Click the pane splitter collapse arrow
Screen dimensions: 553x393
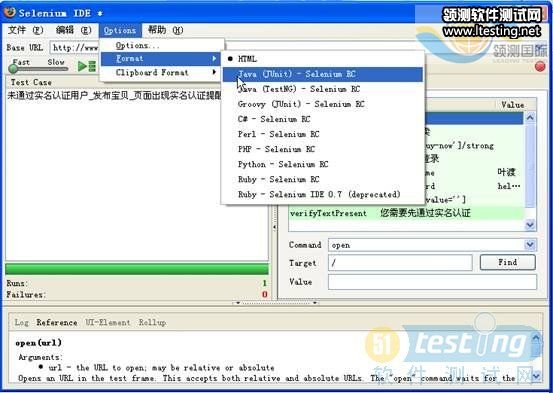click(274, 228)
